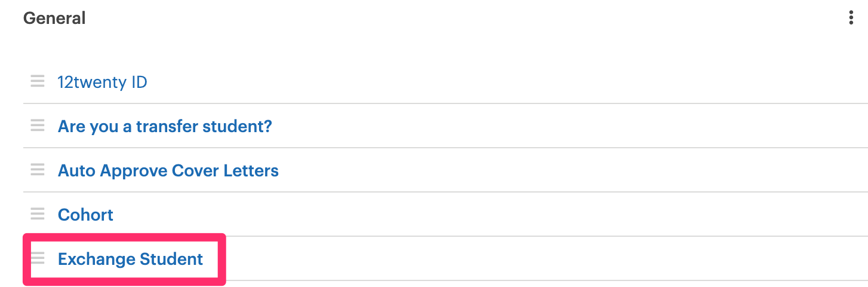Image resolution: width=868 pixels, height=287 pixels.
Task: Grab the 12twenty ID drag handle
Action: (38, 81)
